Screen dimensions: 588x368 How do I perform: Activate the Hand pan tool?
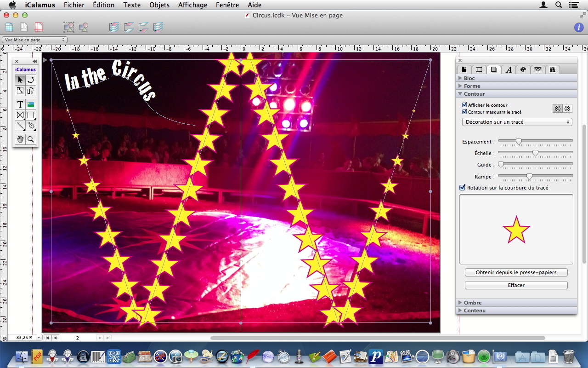(x=20, y=139)
